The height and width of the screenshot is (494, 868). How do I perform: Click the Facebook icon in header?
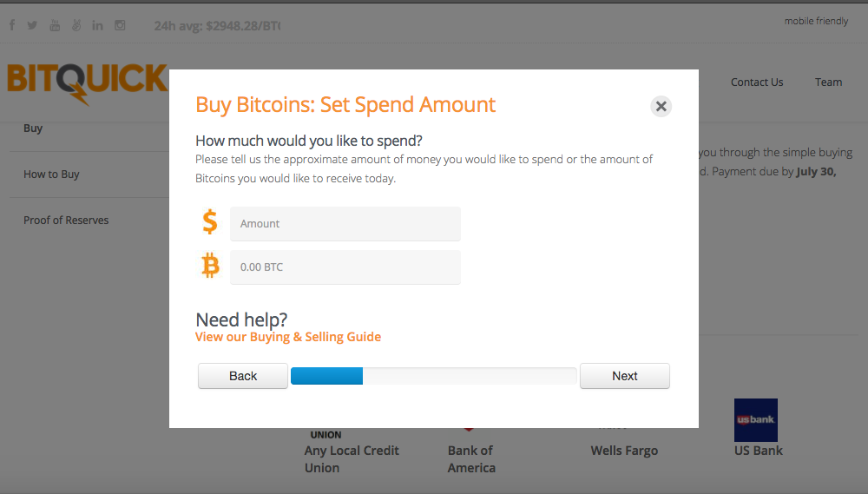point(12,25)
